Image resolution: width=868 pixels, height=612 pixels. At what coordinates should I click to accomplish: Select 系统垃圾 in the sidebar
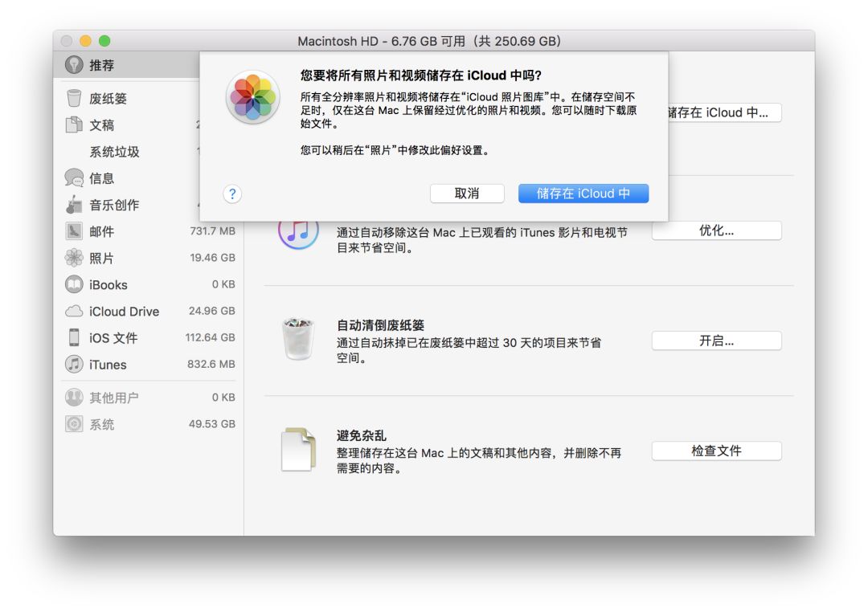pos(115,152)
